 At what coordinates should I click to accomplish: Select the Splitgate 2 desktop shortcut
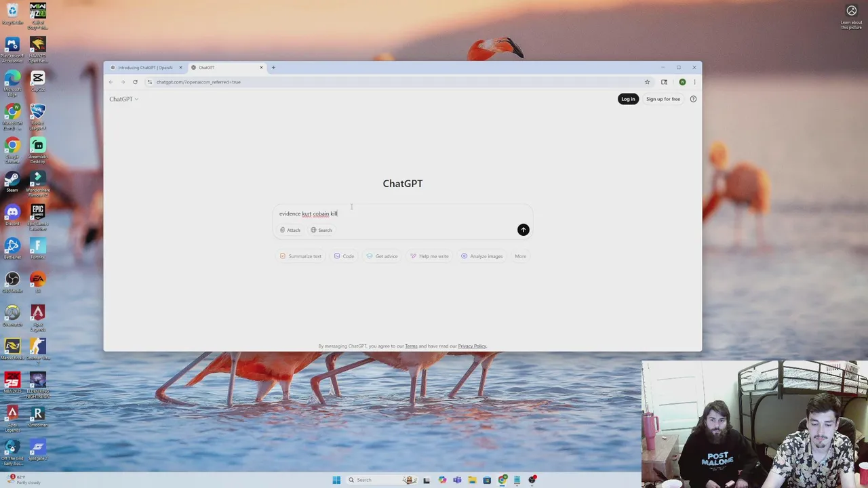click(x=37, y=450)
